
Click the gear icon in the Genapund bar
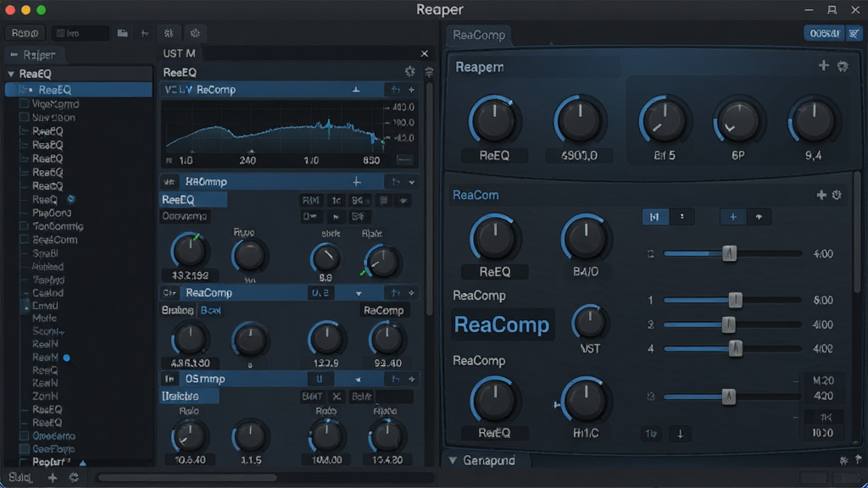tap(843, 460)
